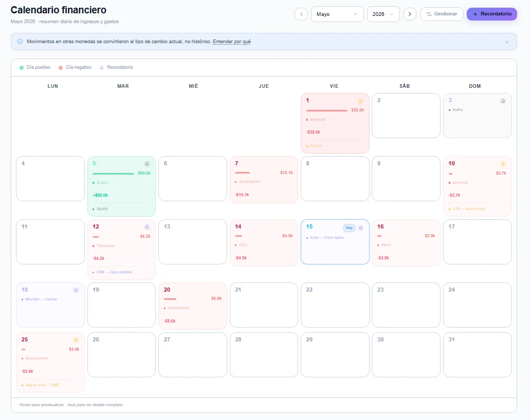The image size is (531, 420).
Task: Open the 2026 year dropdown
Action: pos(383,14)
